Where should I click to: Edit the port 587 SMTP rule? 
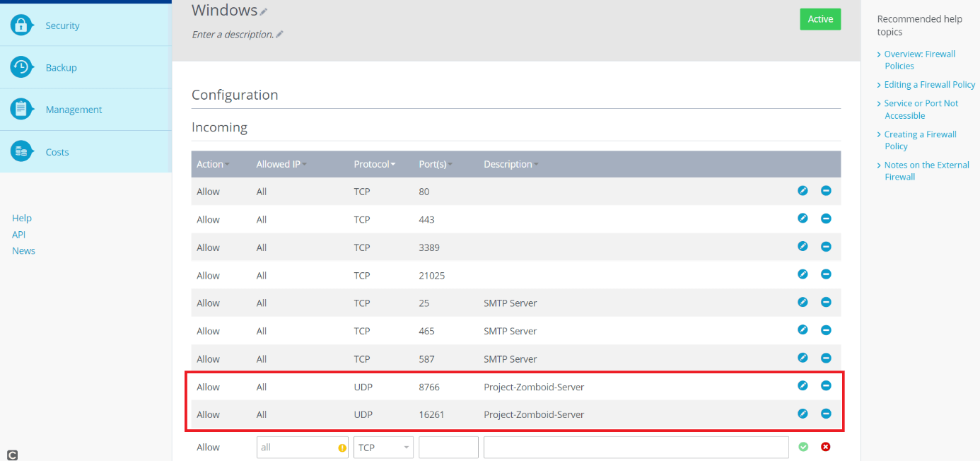(x=803, y=358)
